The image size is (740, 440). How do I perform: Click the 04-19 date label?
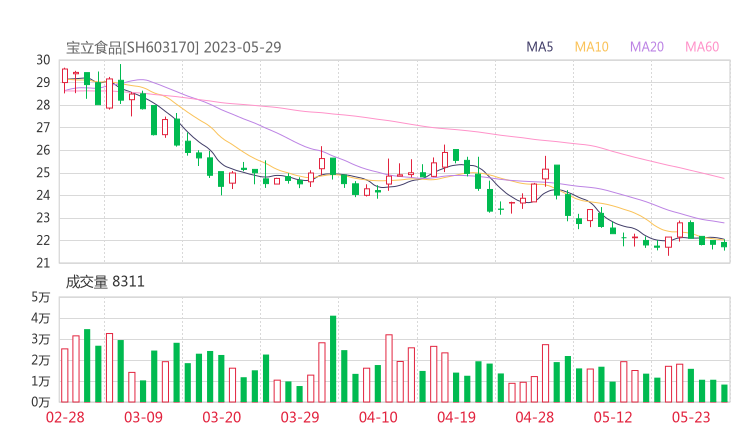coord(456,417)
